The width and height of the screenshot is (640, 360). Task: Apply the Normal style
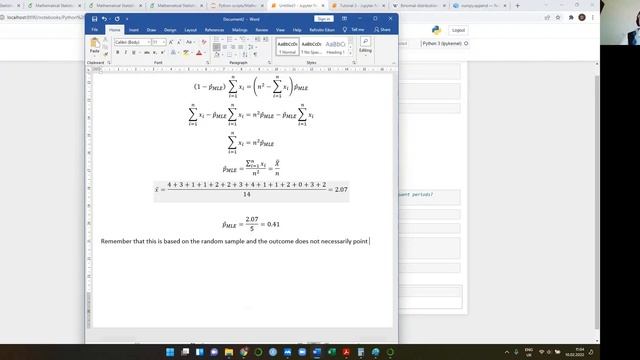click(x=287, y=47)
